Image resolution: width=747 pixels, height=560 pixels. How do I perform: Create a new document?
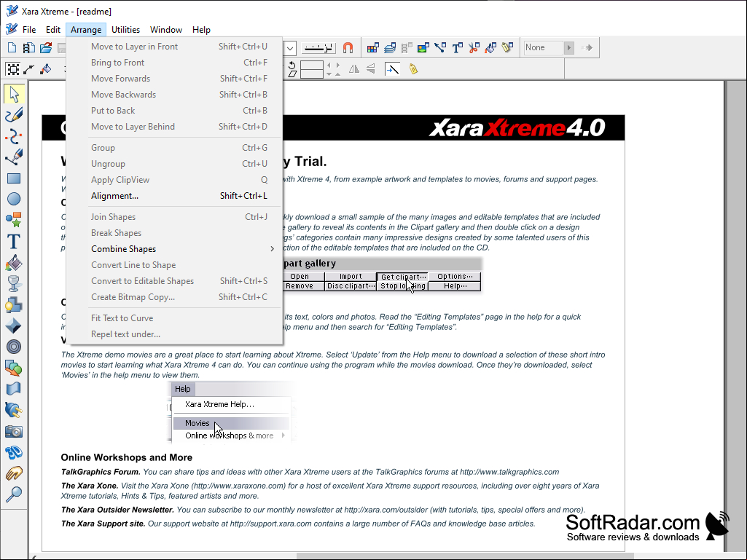pyautogui.click(x=12, y=47)
